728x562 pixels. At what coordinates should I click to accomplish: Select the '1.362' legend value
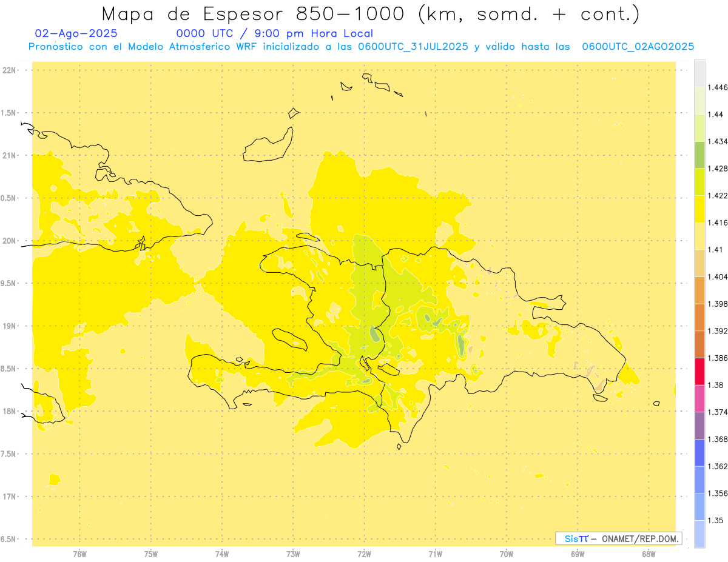(719, 466)
